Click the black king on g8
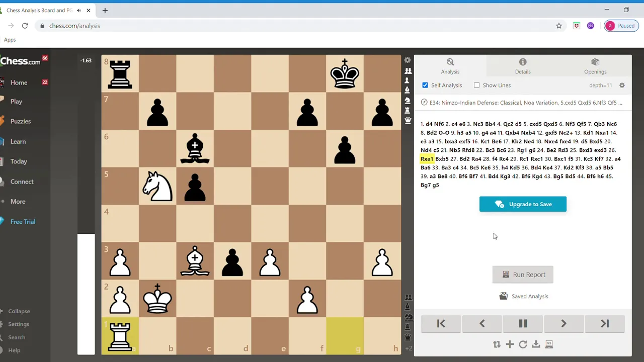 click(x=345, y=74)
